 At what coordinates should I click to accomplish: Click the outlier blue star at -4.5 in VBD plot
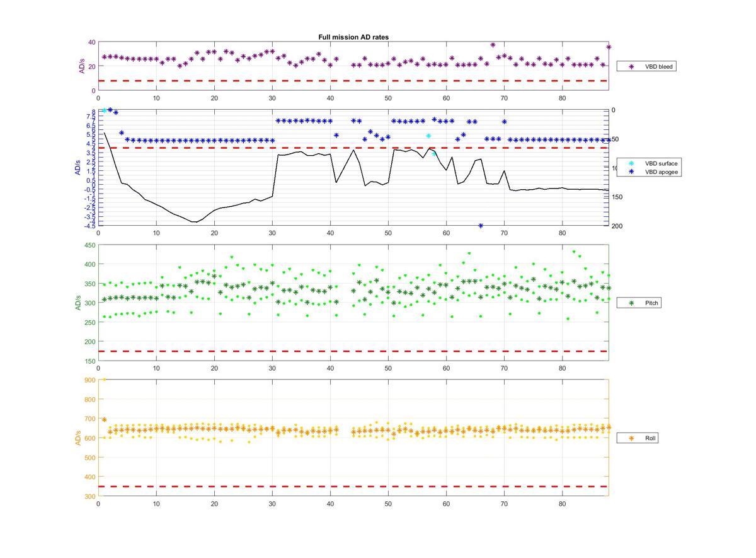(481, 226)
